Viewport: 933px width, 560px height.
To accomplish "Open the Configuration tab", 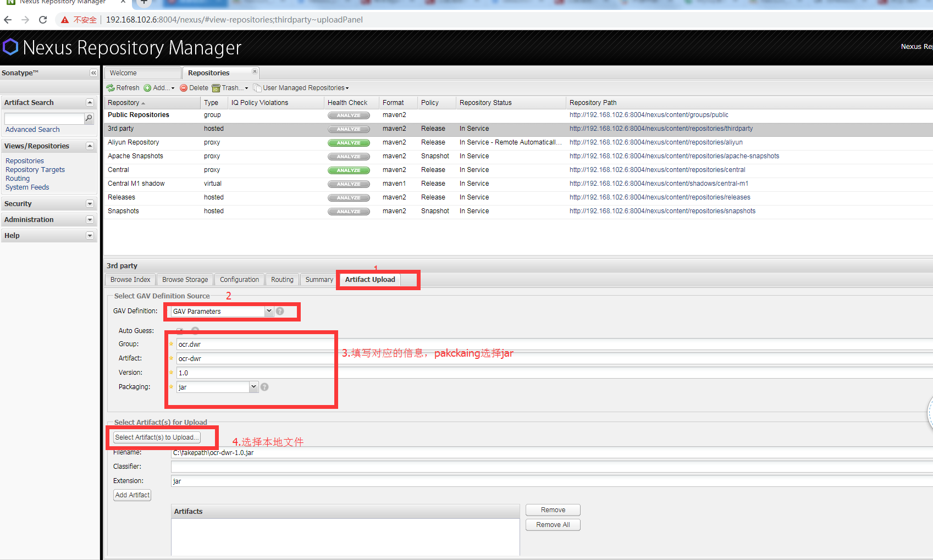I will point(239,280).
